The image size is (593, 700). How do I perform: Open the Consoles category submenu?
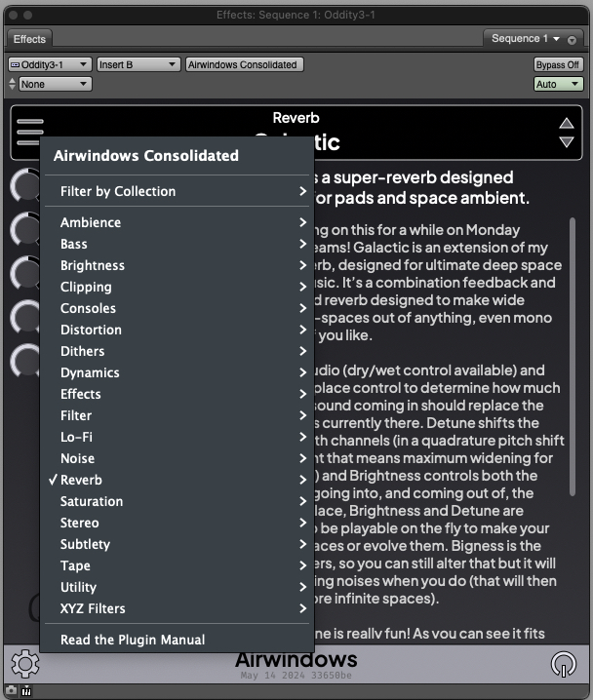tap(177, 308)
